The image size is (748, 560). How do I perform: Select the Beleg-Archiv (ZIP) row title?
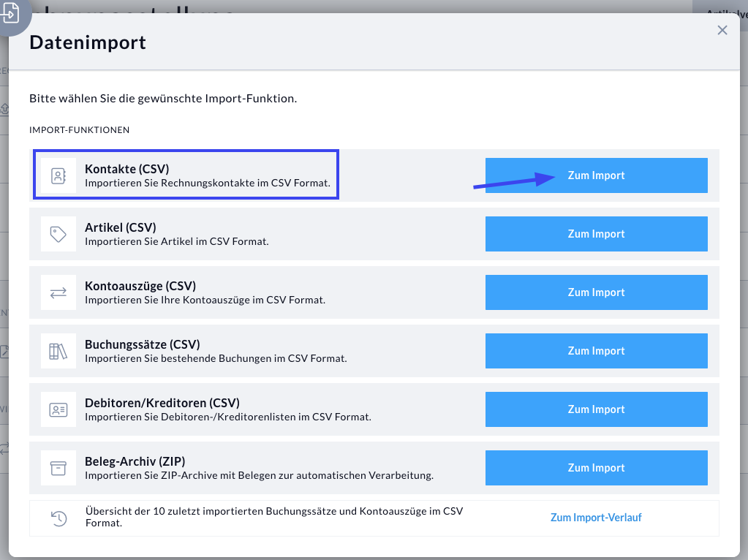pos(135,461)
